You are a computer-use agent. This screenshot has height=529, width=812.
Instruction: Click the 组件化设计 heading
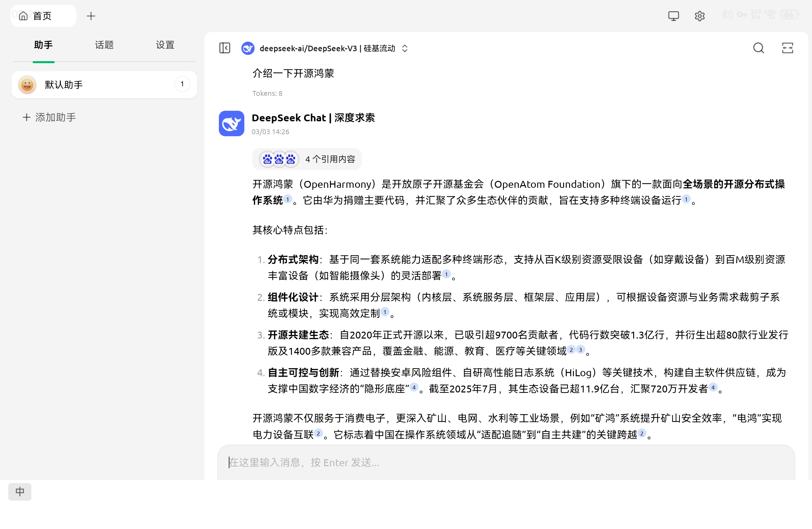coord(293,297)
